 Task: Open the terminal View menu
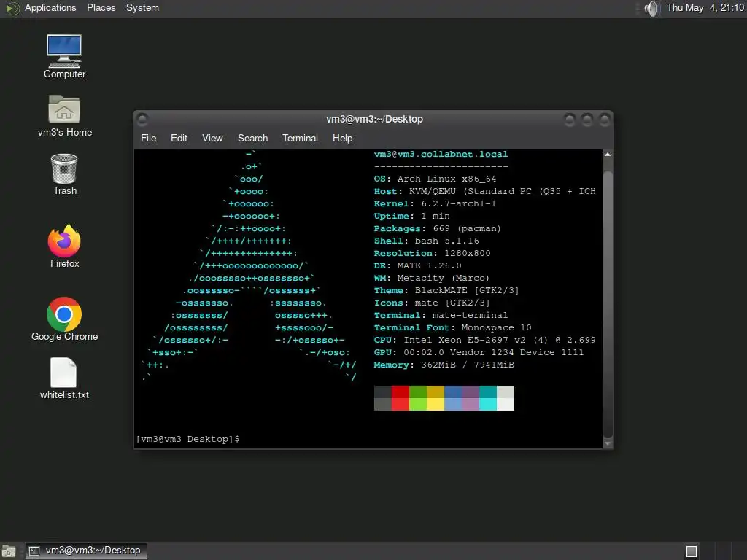click(212, 138)
